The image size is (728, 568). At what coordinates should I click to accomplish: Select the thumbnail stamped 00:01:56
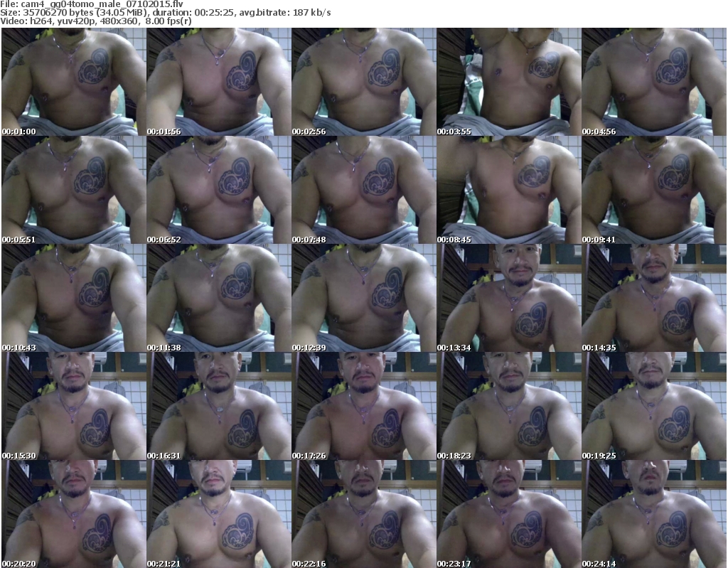click(219, 82)
